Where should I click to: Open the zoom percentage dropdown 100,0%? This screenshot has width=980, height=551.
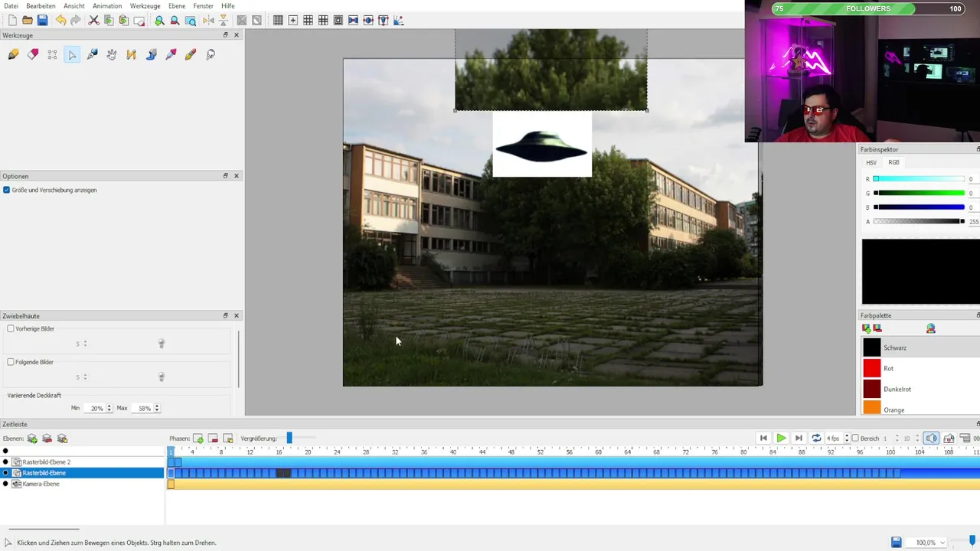926,543
